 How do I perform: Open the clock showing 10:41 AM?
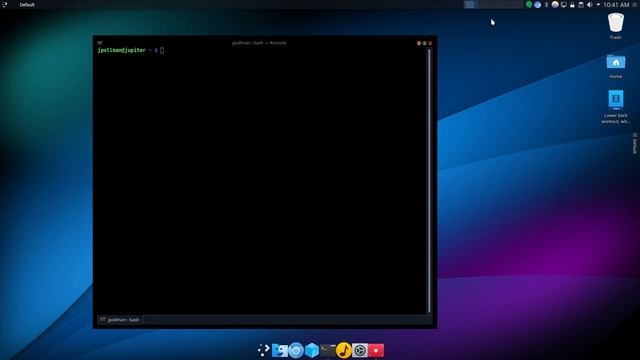click(616, 4)
